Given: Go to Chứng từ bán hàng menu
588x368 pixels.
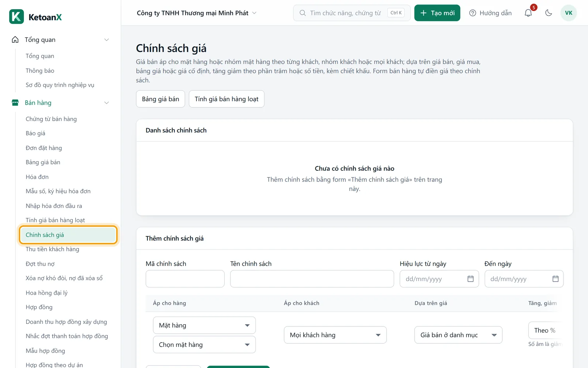Looking at the screenshot, I should pos(51,119).
